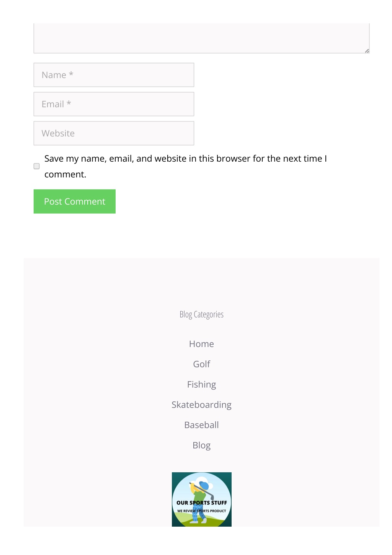
Task: Select the Website input field
Action: tap(114, 133)
